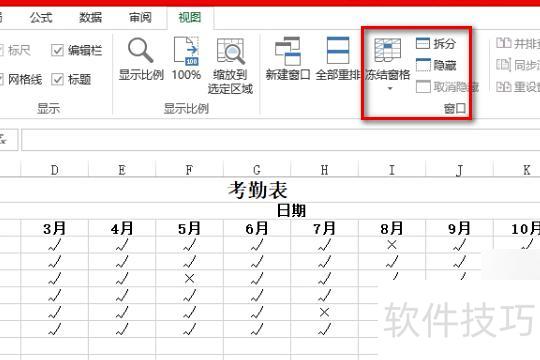This screenshot has width=540, height=360.
Task: Click the 7月 cell
Action: click(324, 228)
